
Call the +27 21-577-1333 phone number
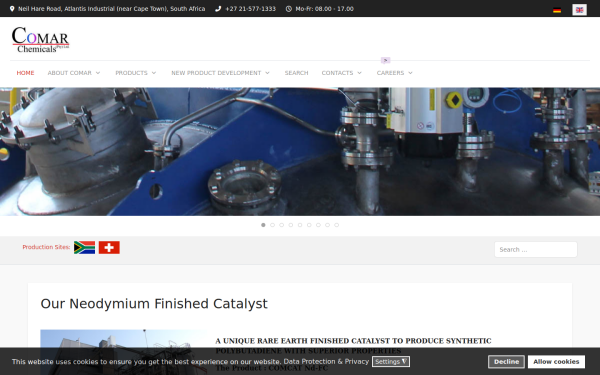[250, 9]
